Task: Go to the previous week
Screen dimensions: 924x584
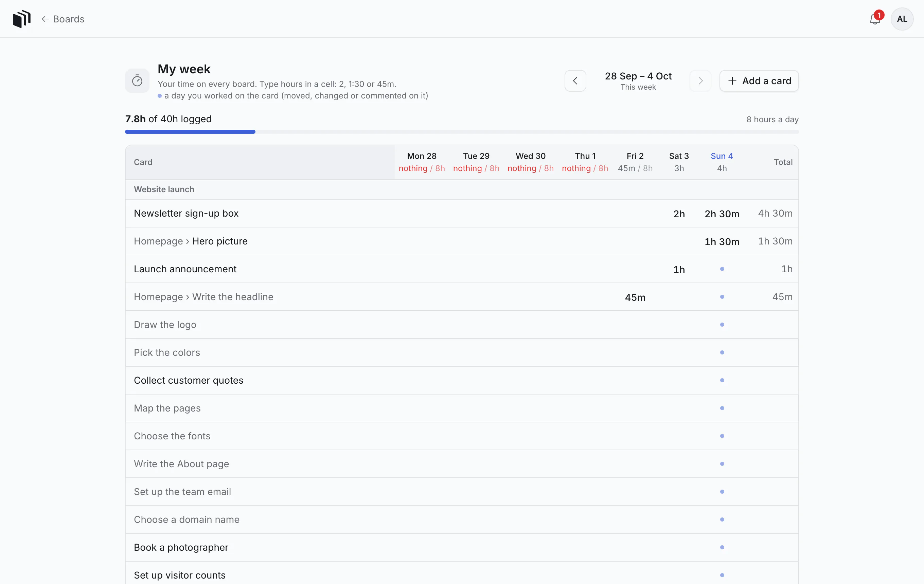Action: click(575, 81)
